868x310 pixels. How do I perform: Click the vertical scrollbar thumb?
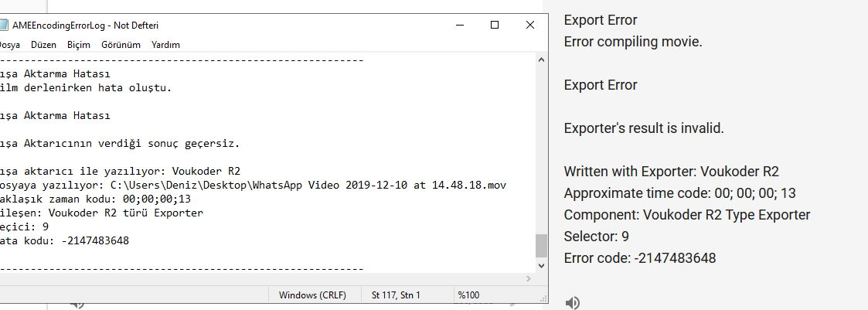point(541,246)
